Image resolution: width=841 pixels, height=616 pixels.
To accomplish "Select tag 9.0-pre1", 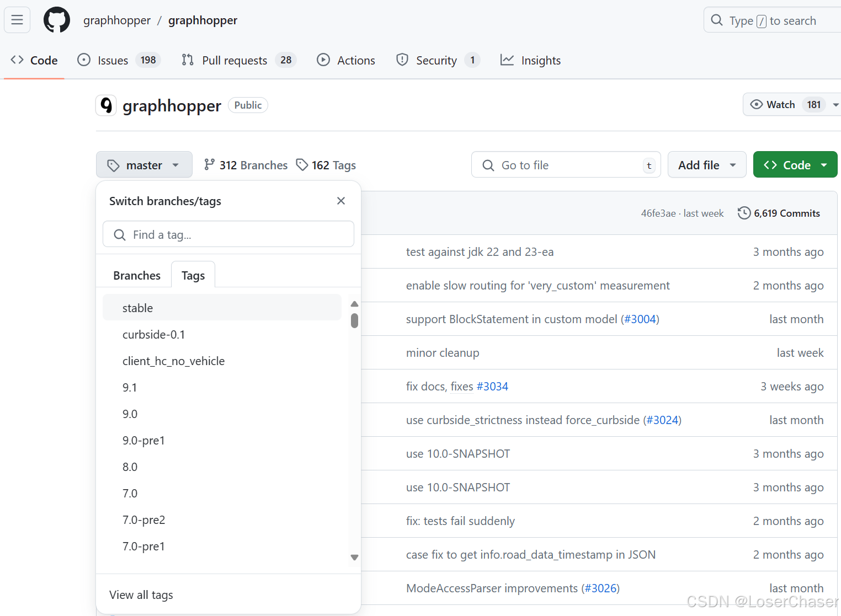I will (222, 440).
